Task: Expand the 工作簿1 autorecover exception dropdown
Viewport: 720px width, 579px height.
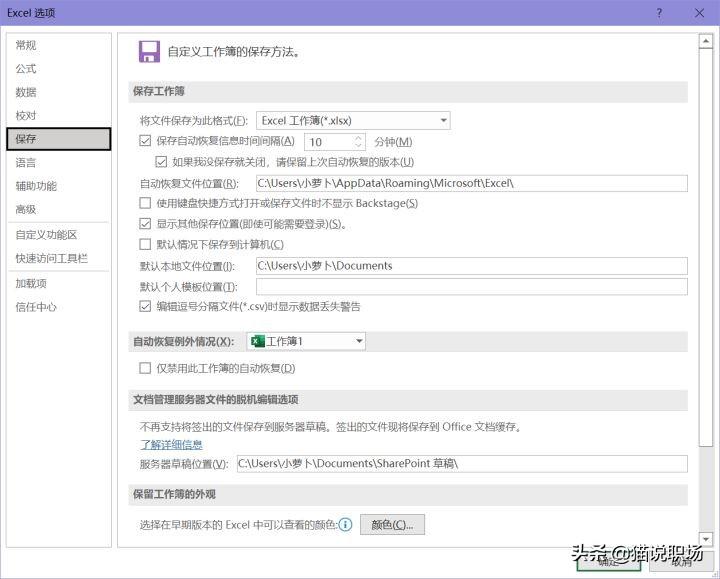Action: click(306, 341)
